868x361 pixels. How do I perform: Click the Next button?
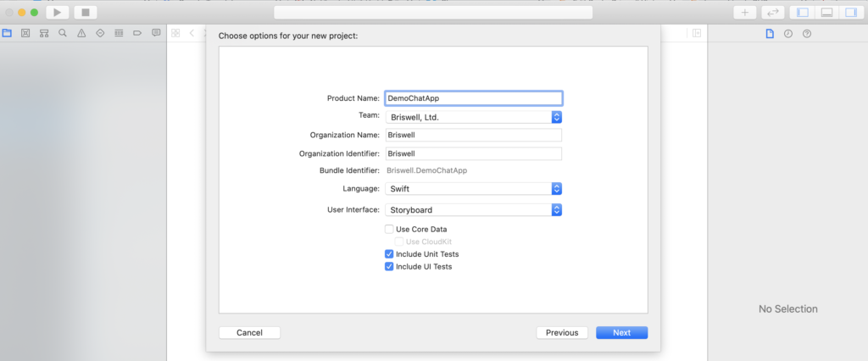pyautogui.click(x=621, y=333)
